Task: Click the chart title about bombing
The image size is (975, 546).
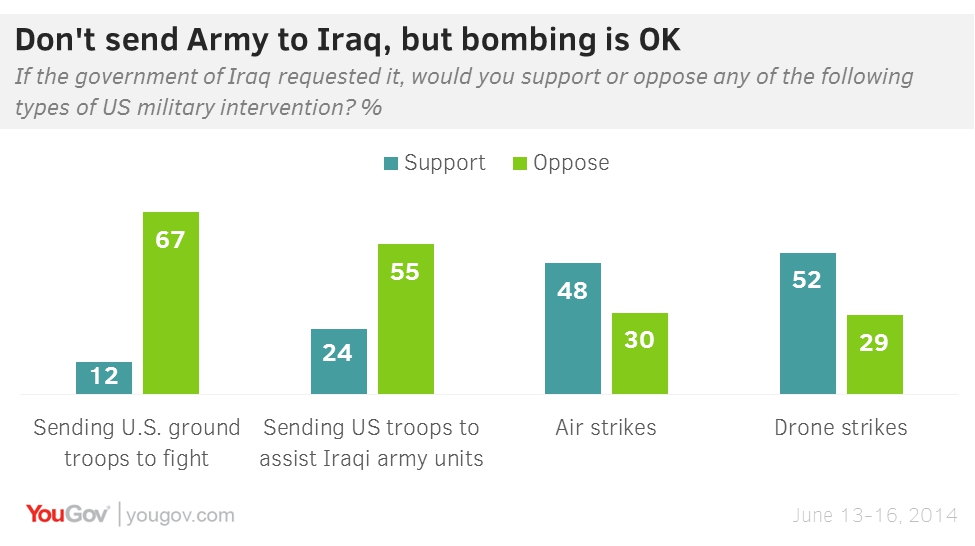Action: coord(347,39)
